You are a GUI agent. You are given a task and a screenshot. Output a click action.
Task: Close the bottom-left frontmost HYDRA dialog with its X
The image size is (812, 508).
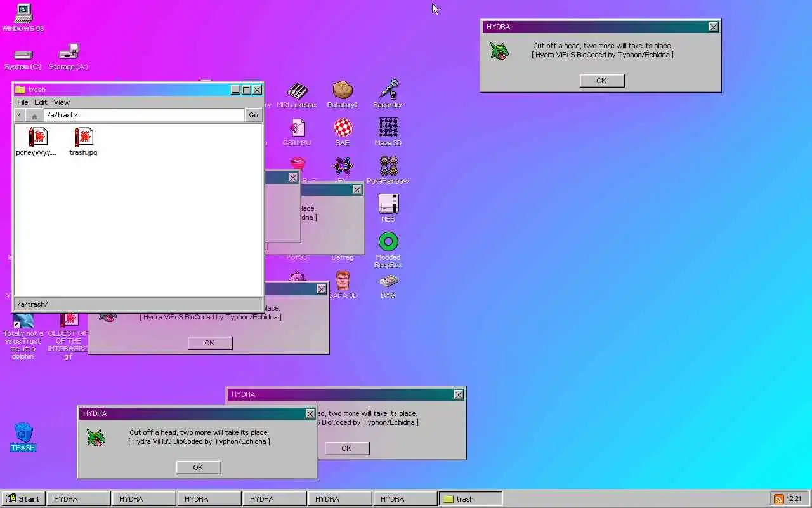310,413
